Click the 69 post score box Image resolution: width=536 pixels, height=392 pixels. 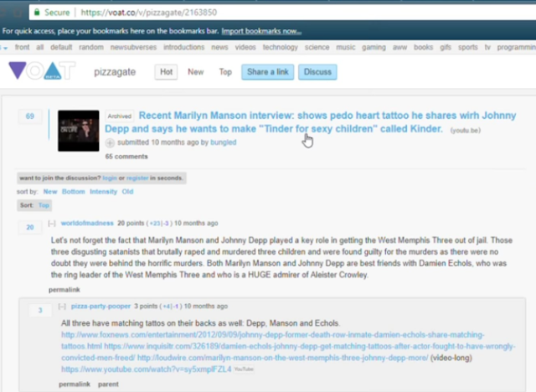click(30, 116)
